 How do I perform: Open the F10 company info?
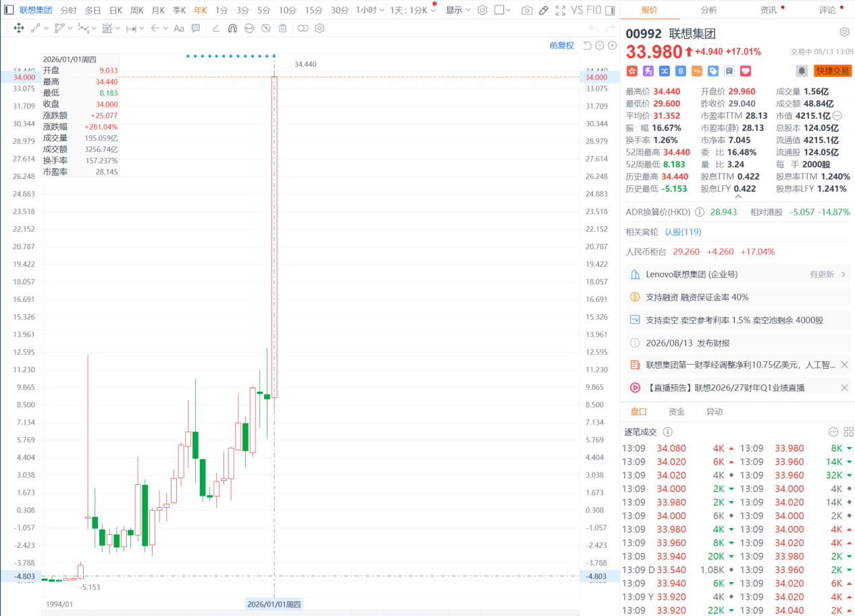click(594, 10)
